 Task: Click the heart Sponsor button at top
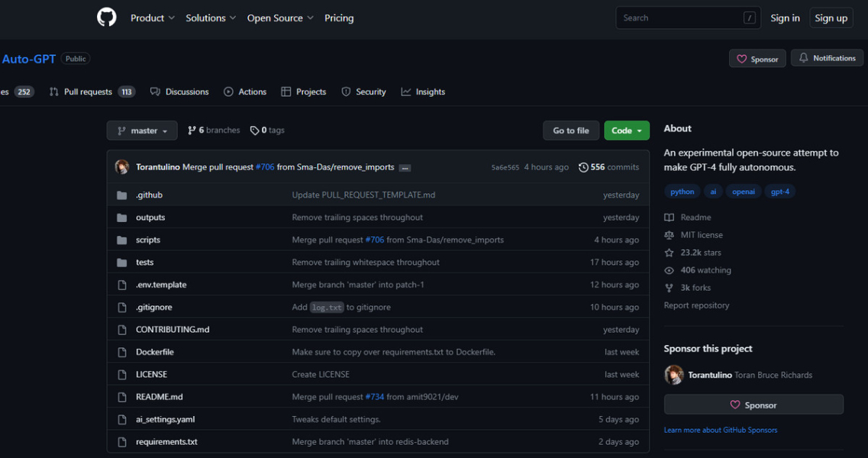757,59
